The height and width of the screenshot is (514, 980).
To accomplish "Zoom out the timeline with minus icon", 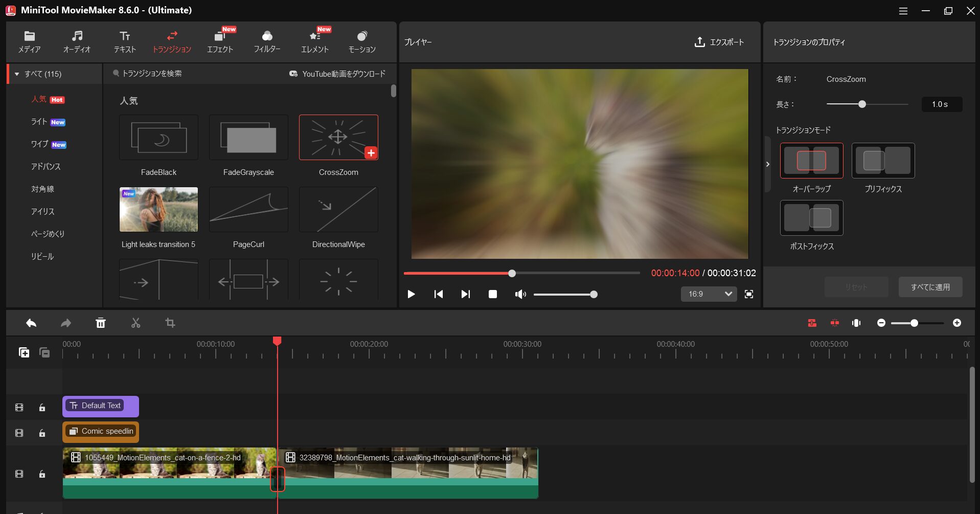I will [x=881, y=323].
